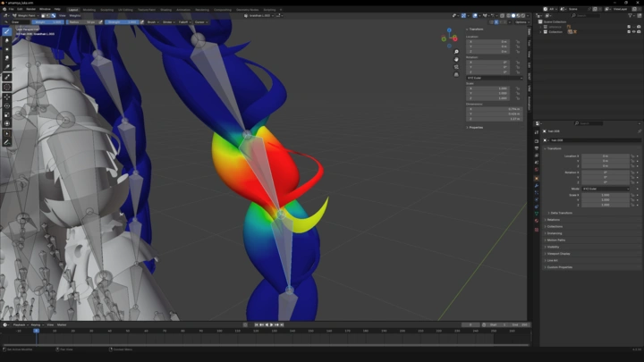Play the animation in timeline

(x=272, y=324)
